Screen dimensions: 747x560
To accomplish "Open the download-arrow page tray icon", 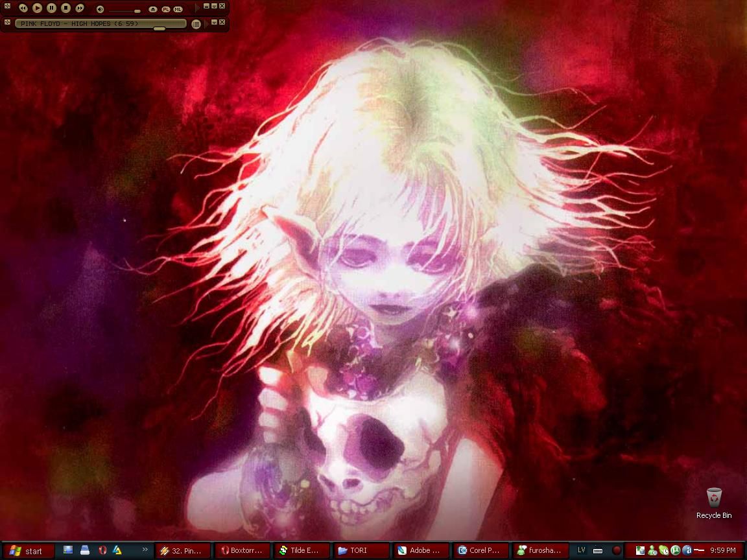I will (x=640, y=551).
